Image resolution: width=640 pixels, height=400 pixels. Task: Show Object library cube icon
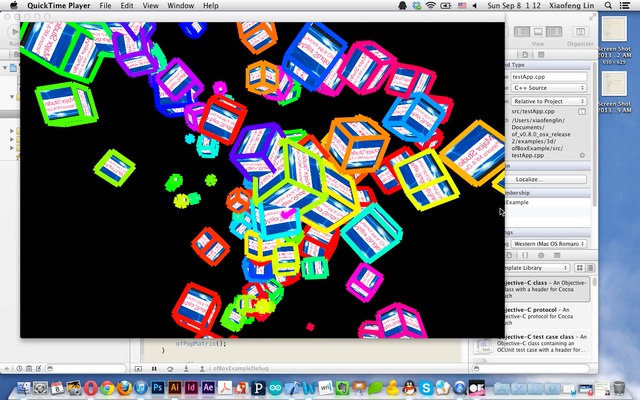pyautogui.click(x=541, y=255)
